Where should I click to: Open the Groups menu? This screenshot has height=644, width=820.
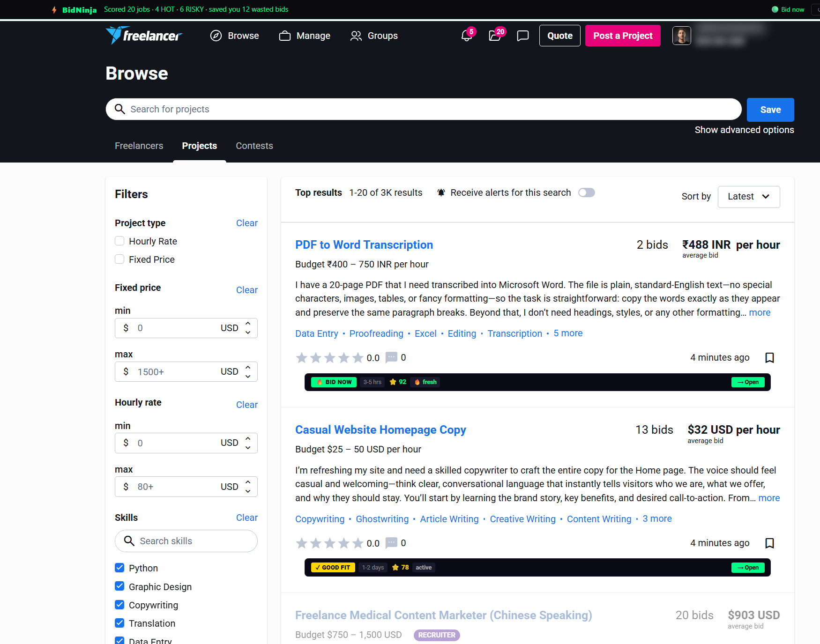[x=374, y=36]
